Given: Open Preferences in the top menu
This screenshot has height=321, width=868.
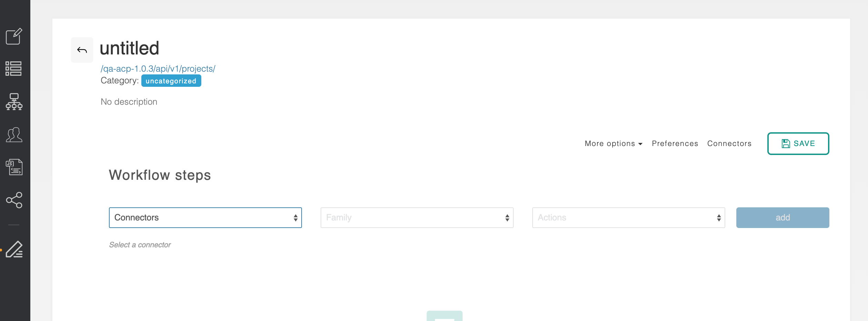Looking at the screenshot, I should point(675,144).
